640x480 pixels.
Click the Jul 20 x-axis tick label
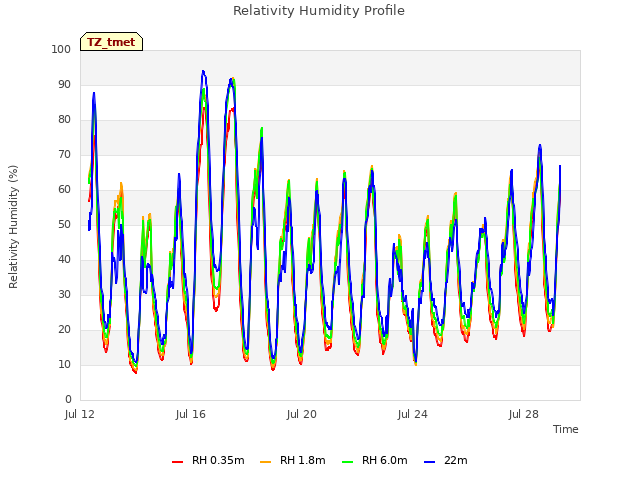click(302, 414)
